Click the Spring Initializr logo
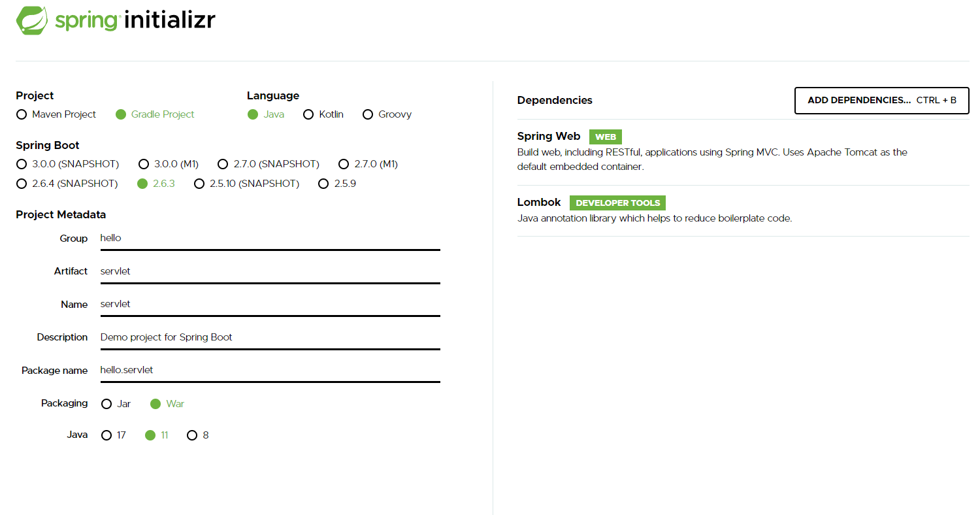 point(116,20)
